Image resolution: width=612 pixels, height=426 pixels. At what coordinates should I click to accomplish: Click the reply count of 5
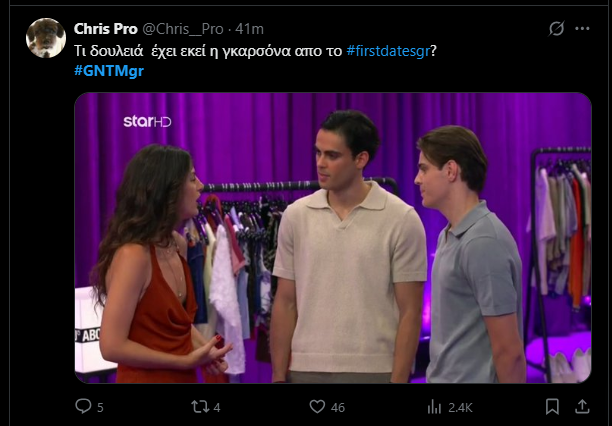(100, 407)
